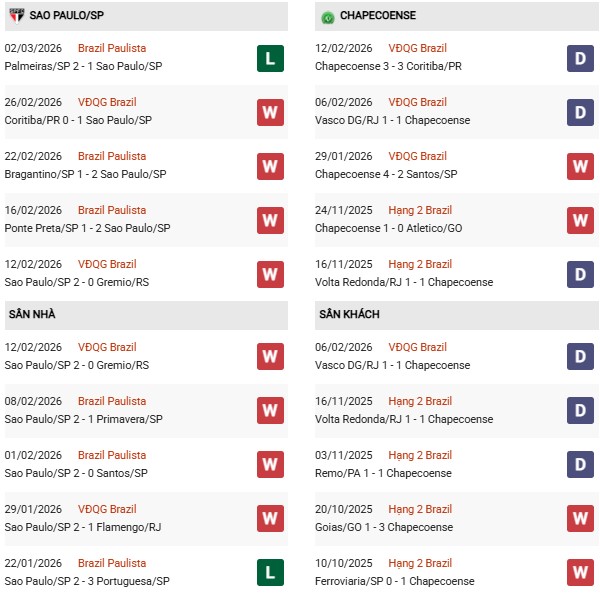This screenshot has width=600, height=593.
Task: Click W badge for Coritiba 0-1 Sao Paulo
Action: pyautogui.click(x=270, y=112)
